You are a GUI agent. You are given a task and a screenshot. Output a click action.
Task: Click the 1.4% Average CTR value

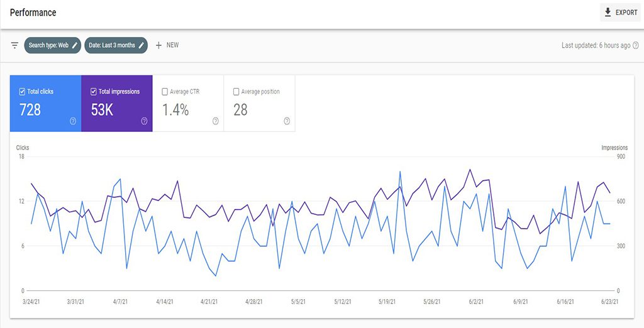pyautogui.click(x=175, y=110)
